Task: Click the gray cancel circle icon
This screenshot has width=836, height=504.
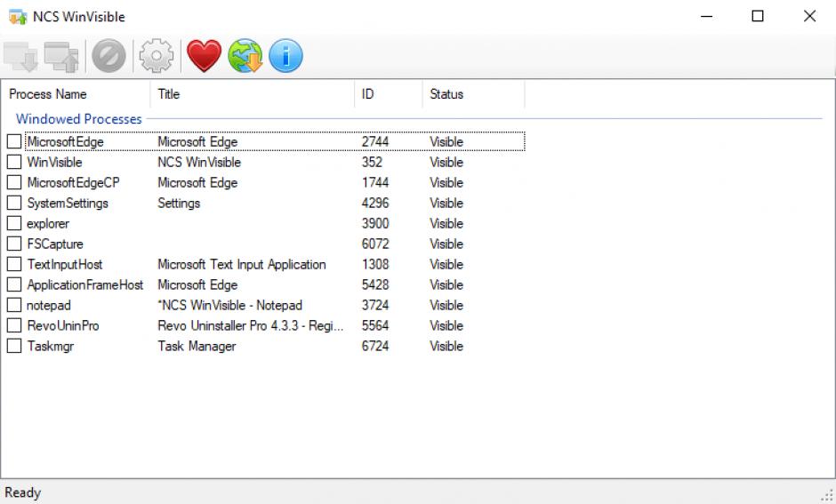Action: pos(109,55)
